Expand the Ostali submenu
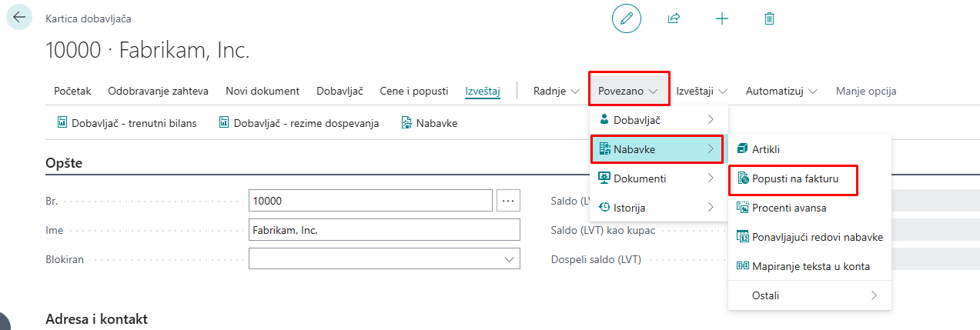This screenshot has height=330, width=980. click(808, 295)
